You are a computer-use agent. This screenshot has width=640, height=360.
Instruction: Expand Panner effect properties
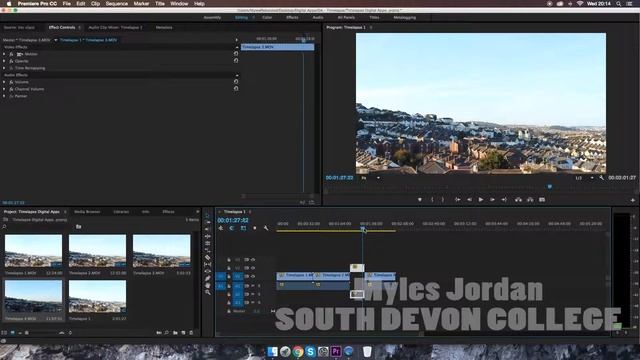click(x=4, y=96)
